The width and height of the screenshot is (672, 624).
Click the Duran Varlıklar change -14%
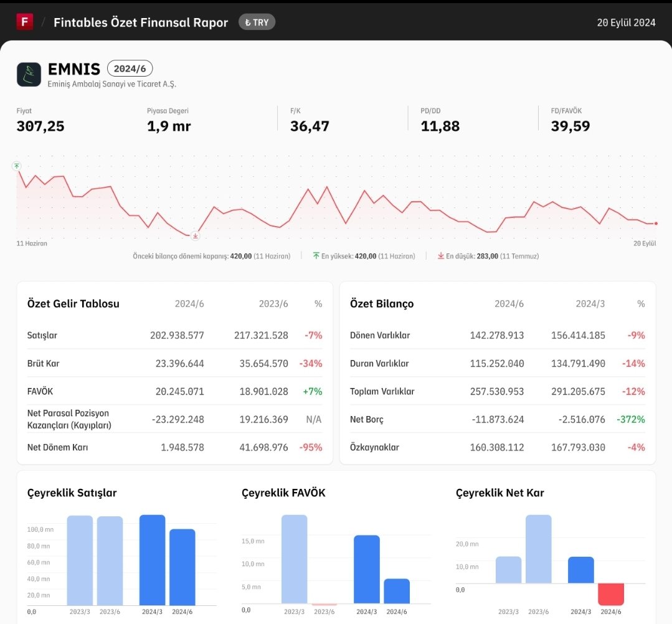(x=633, y=364)
